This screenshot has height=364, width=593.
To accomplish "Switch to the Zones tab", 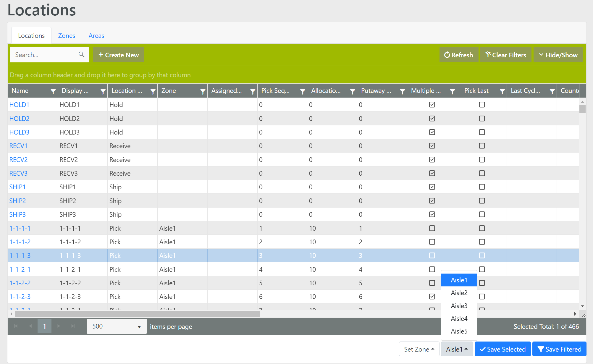I will coord(67,35).
